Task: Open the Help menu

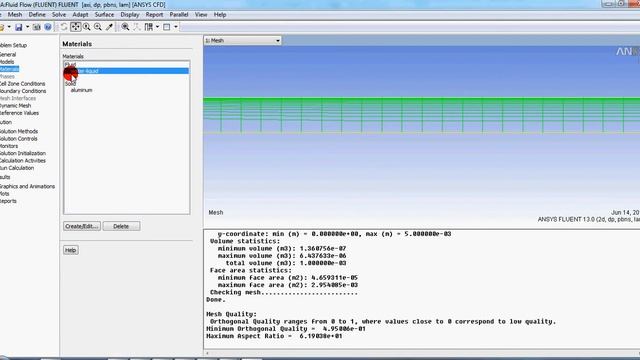Action: pos(220,15)
